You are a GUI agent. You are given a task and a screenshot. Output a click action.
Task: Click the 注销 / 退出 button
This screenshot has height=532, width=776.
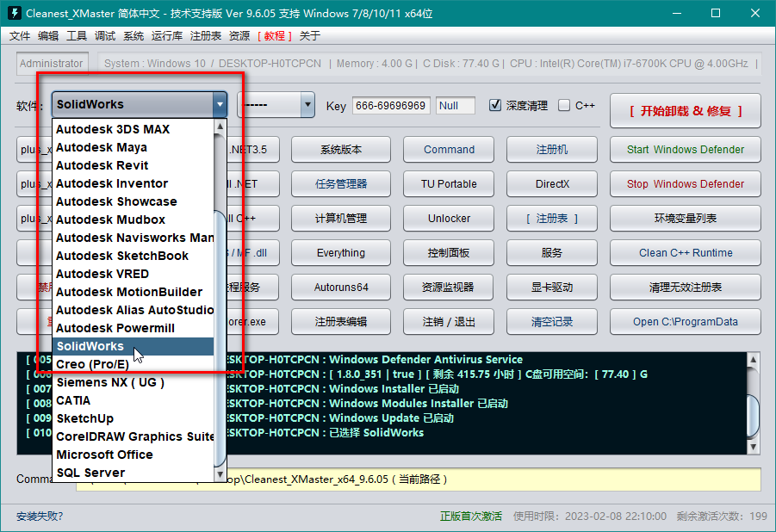449,322
